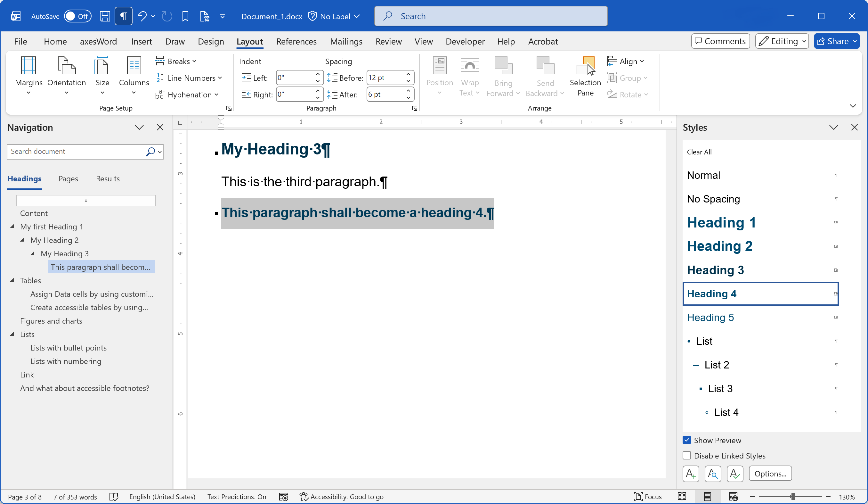Open the File menu

(20, 41)
